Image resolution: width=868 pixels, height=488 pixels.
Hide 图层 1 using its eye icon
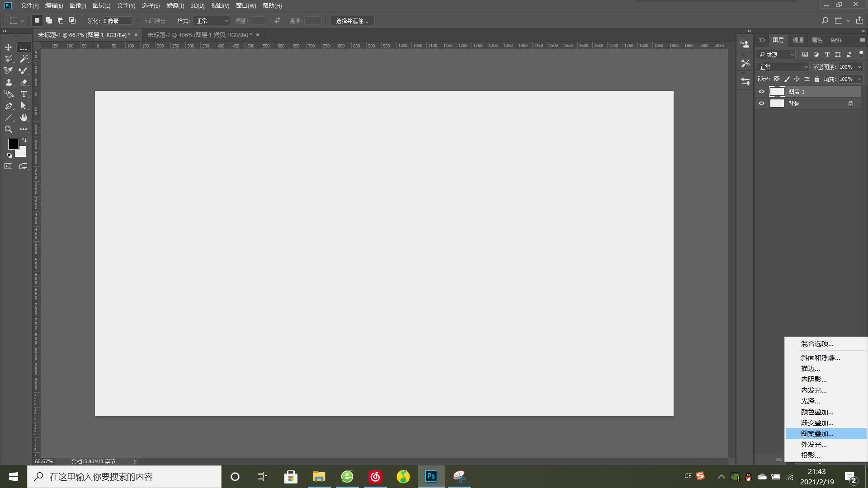point(761,92)
